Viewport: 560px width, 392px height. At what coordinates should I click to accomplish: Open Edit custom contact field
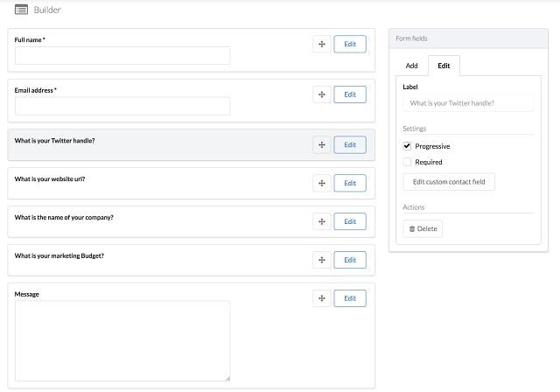pos(449,182)
